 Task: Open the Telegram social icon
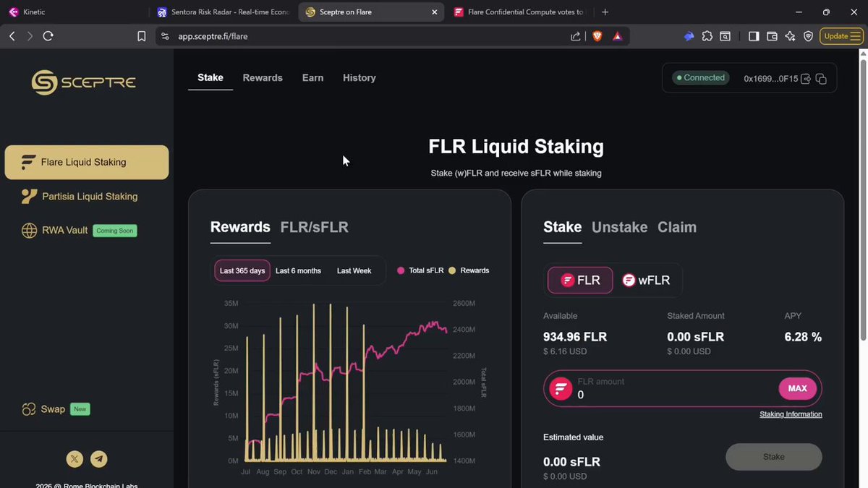coord(99,459)
